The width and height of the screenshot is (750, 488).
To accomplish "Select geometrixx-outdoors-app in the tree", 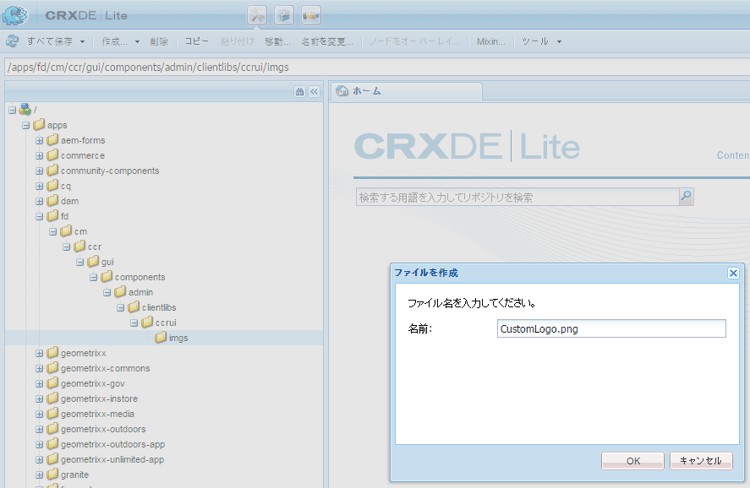I will pyautogui.click(x=113, y=444).
